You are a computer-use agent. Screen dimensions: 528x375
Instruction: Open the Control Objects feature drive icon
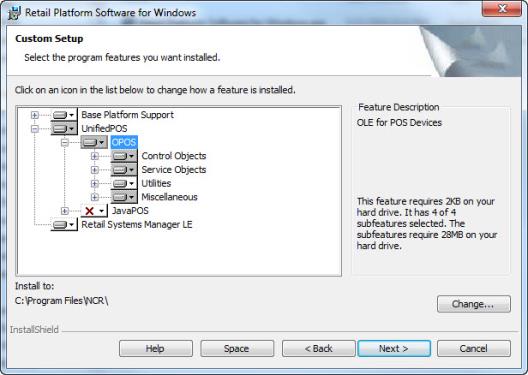(x=124, y=156)
